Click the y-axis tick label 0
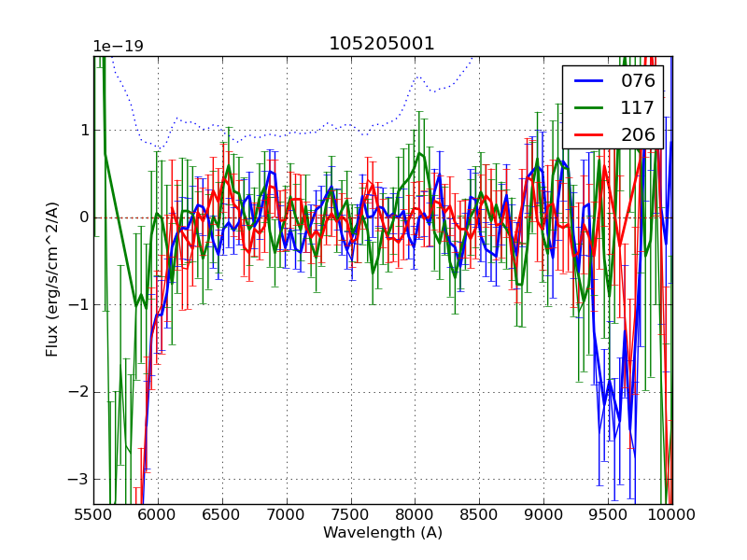 (83, 217)
